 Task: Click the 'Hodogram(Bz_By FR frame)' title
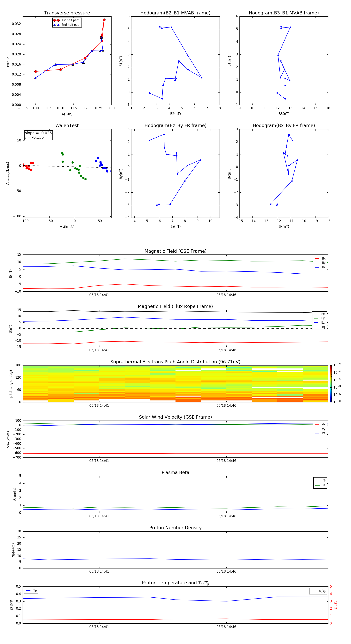coord(175,125)
